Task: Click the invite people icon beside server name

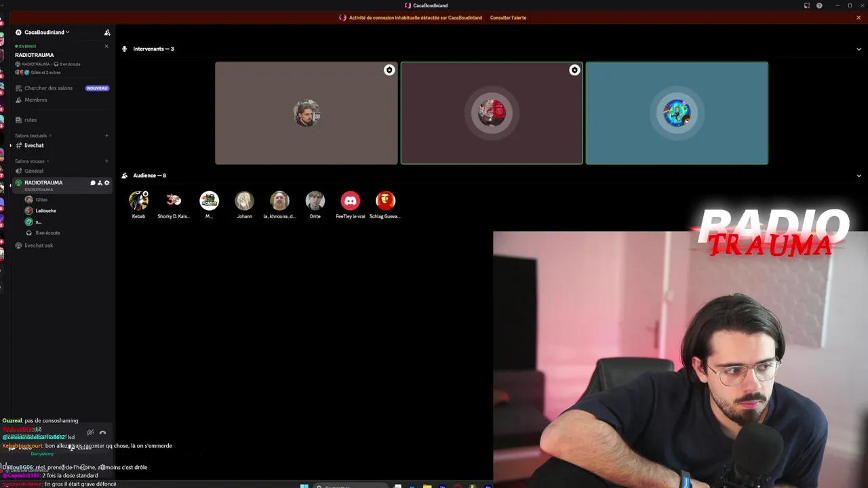Action: pyautogui.click(x=106, y=33)
